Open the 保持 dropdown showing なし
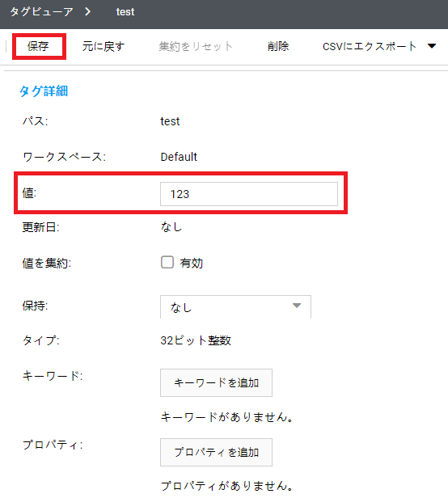 pyautogui.click(x=235, y=307)
